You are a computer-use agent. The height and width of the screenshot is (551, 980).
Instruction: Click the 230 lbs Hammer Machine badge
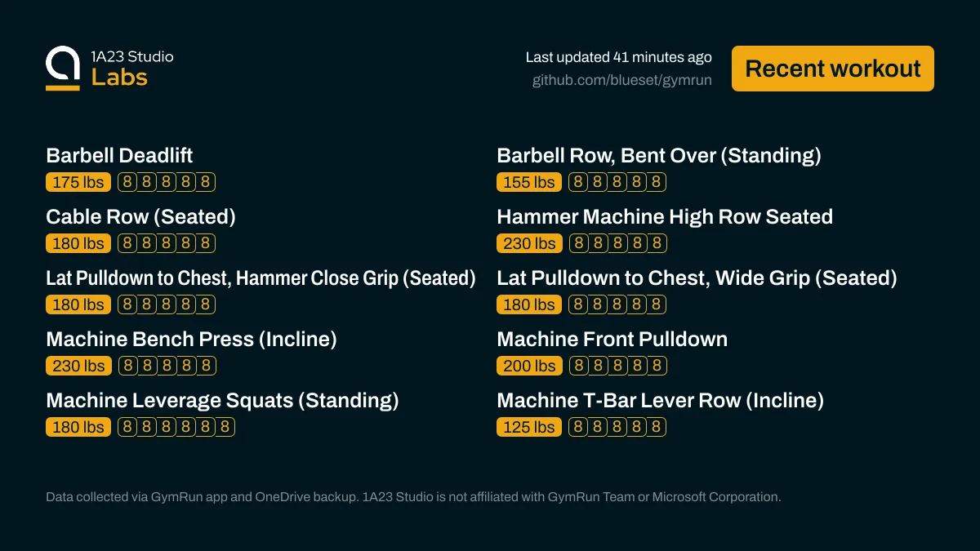click(529, 243)
